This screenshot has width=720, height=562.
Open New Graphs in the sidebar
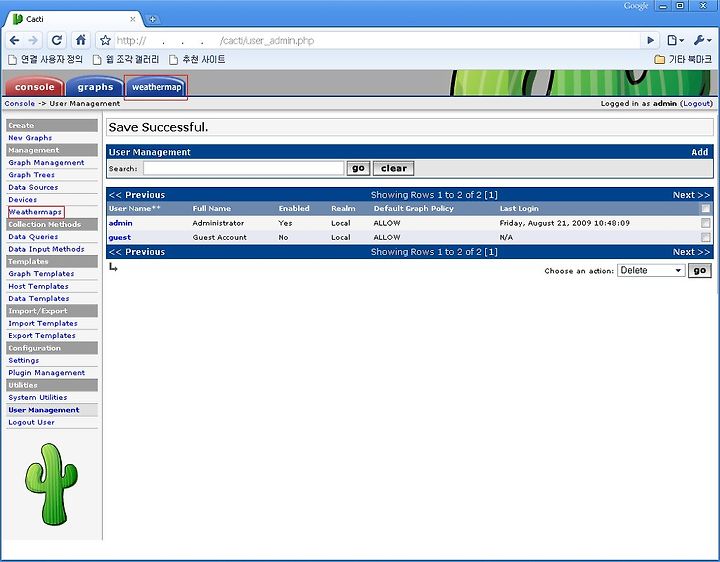[x=30, y=138]
